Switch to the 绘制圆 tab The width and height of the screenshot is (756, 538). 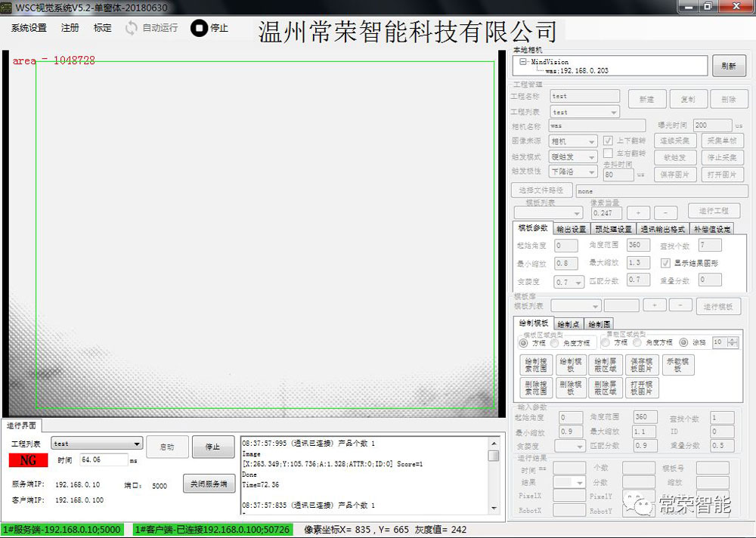[x=599, y=324]
